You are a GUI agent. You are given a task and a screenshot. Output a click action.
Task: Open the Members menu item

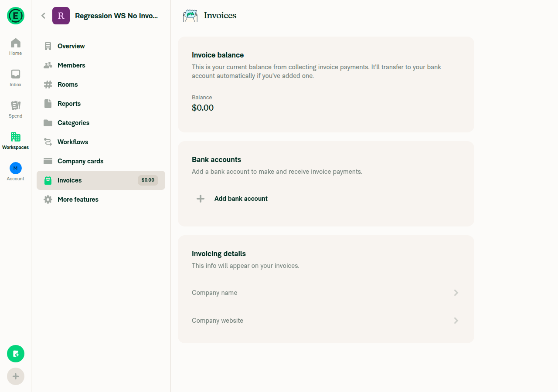pyautogui.click(x=101, y=65)
